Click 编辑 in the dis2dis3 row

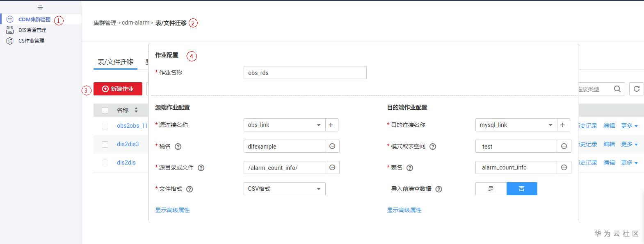[x=609, y=144]
